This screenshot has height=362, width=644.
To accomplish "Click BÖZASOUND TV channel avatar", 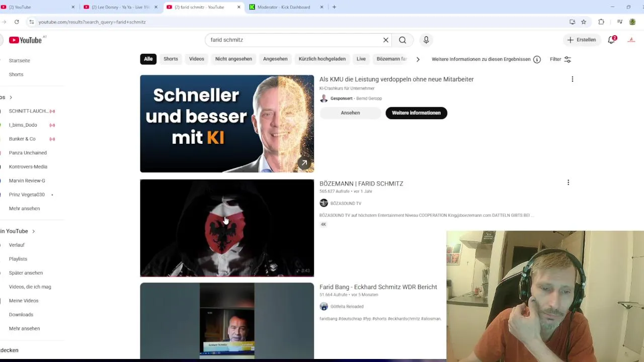I will click(324, 203).
